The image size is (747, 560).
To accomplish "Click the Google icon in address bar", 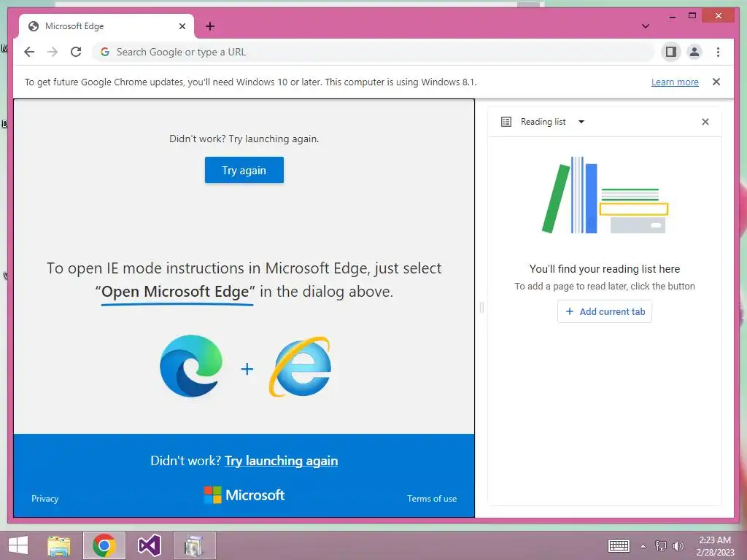I will point(105,52).
